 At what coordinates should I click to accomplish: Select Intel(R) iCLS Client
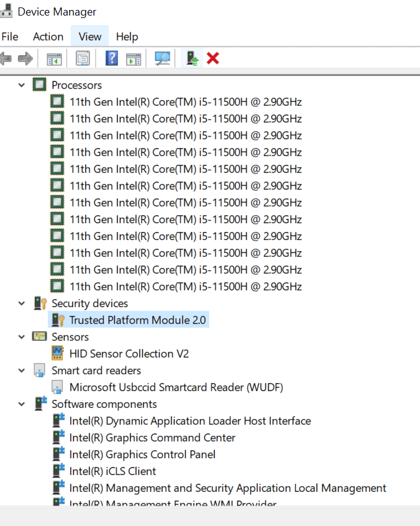[x=112, y=471]
